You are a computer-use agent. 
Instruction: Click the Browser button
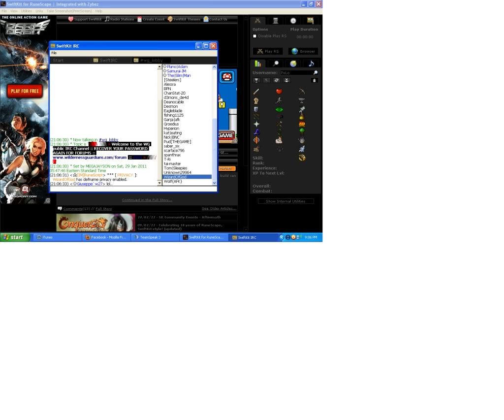coord(303,51)
